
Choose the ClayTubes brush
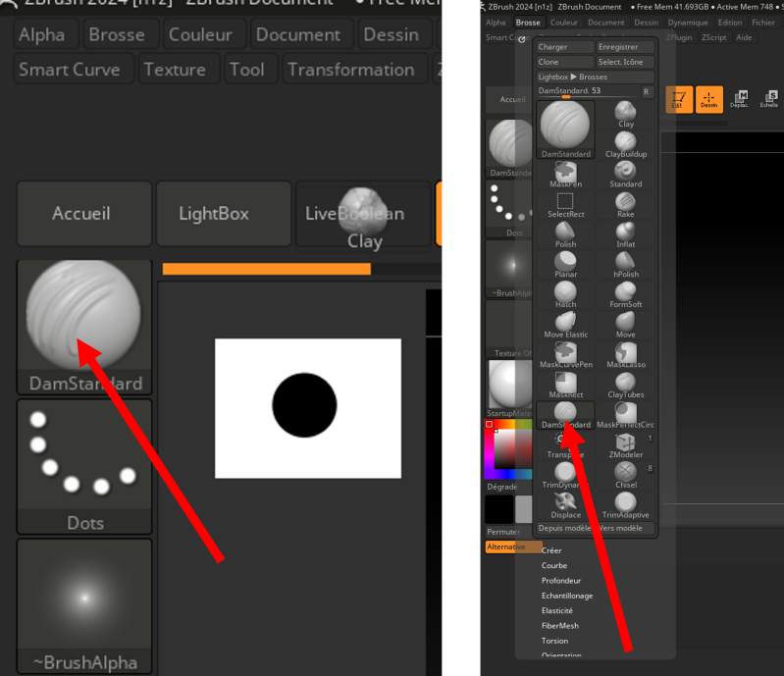tap(625, 385)
